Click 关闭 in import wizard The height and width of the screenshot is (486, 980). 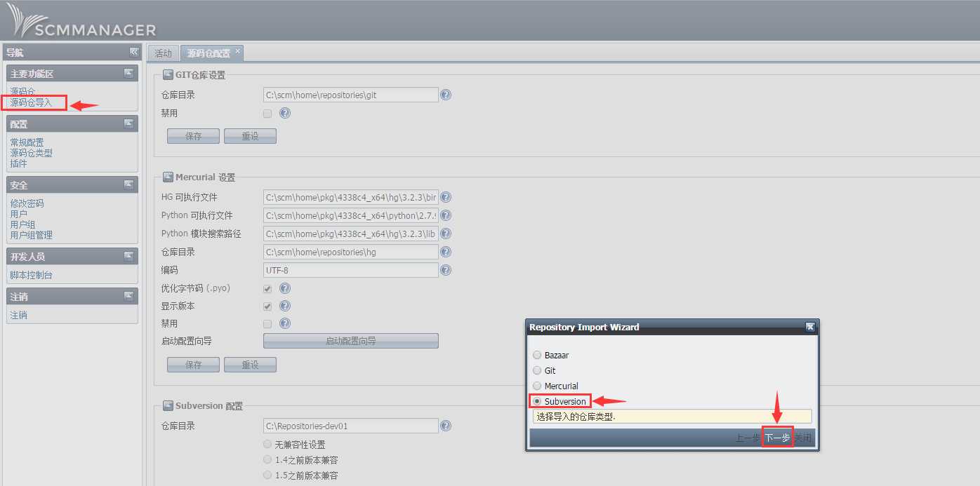[803, 438]
